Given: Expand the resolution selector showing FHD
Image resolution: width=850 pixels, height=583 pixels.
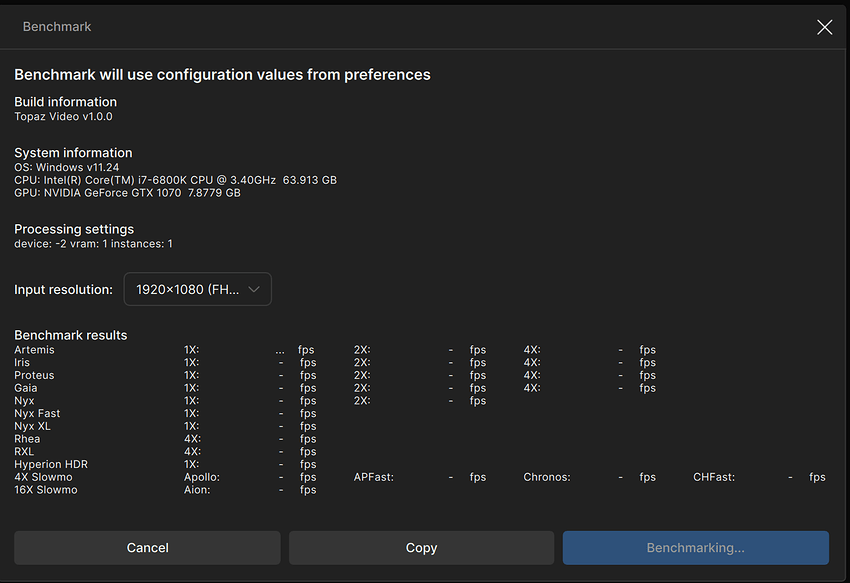Looking at the screenshot, I should 197,289.
